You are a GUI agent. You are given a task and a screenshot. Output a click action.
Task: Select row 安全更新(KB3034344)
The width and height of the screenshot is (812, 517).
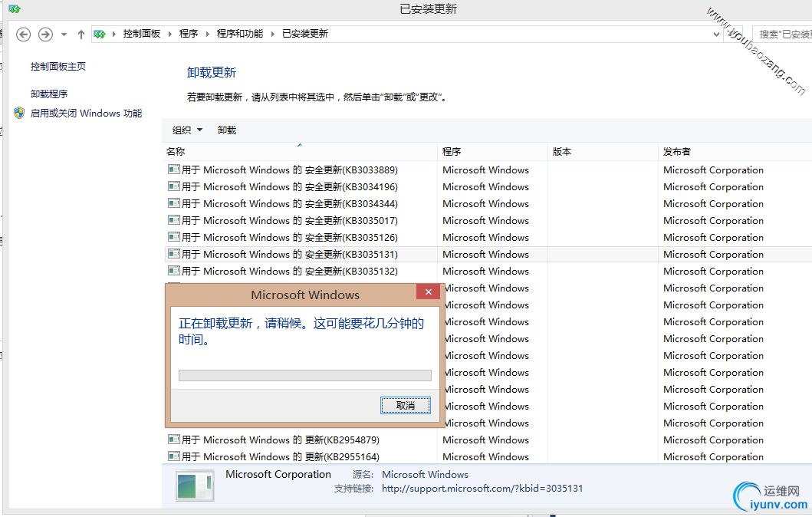click(487, 203)
